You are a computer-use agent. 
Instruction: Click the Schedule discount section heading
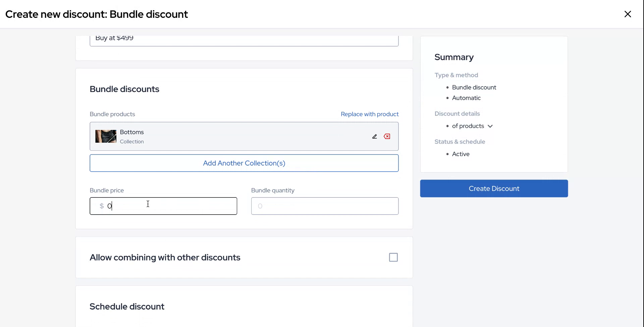pos(127,307)
